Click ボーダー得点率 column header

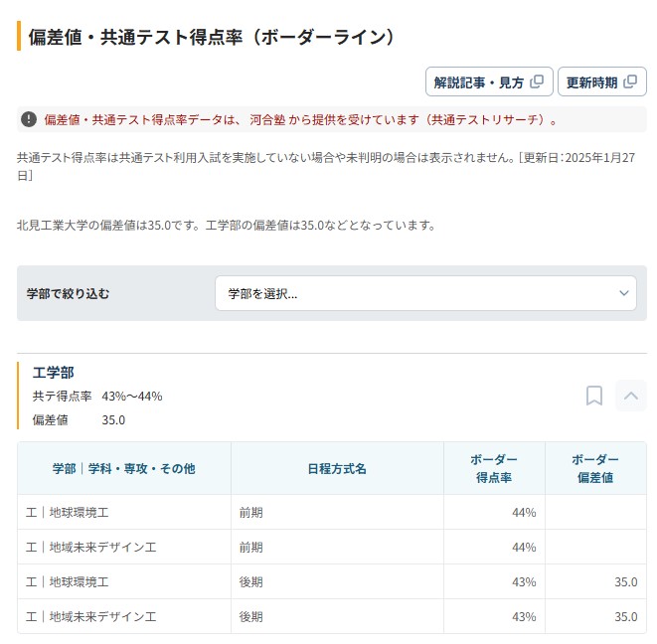(494, 468)
